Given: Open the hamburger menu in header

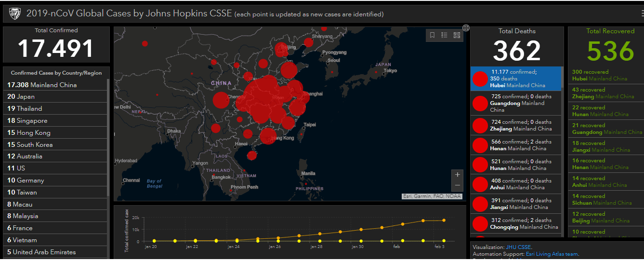Looking at the screenshot, I should click(x=641, y=14).
